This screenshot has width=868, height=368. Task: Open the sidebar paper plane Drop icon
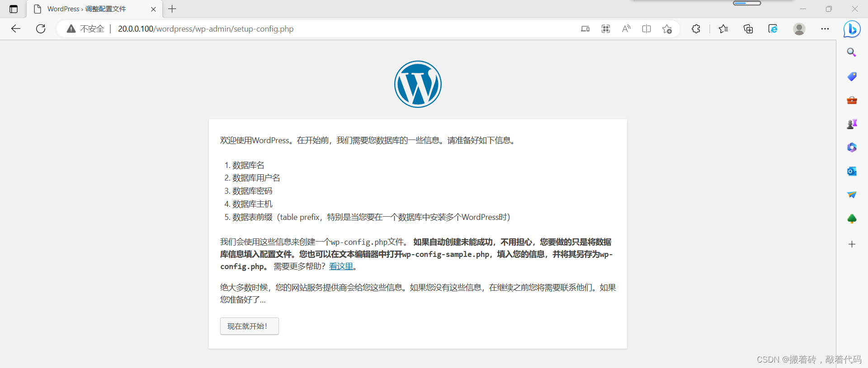coord(852,195)
